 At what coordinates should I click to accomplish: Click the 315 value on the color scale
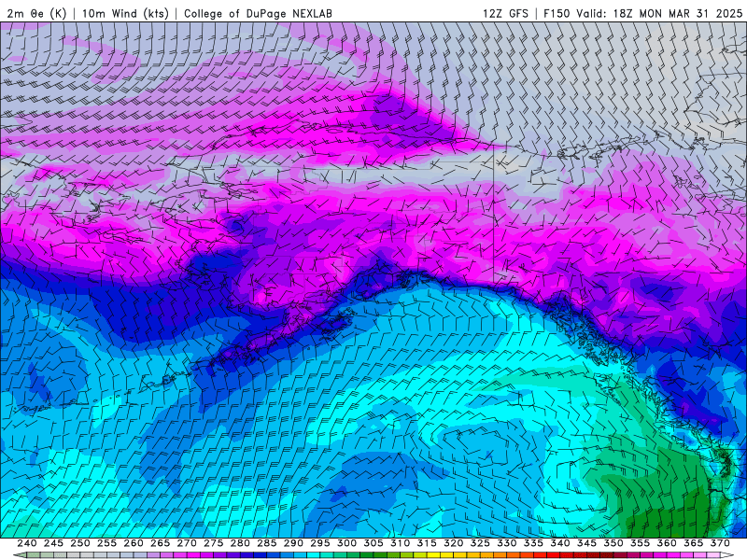(427, 543)
